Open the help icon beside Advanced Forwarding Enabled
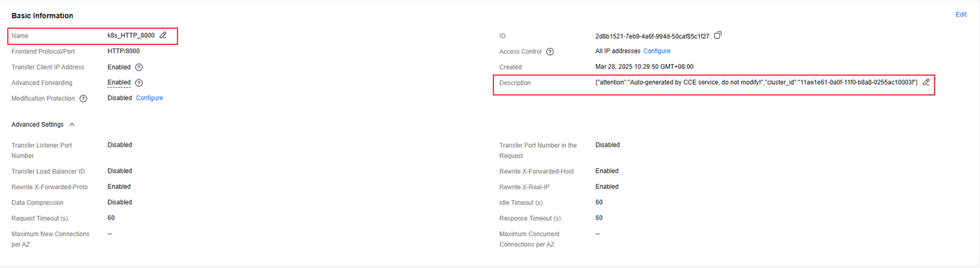This screenshot has height=268, width=980. coord(139,83)
